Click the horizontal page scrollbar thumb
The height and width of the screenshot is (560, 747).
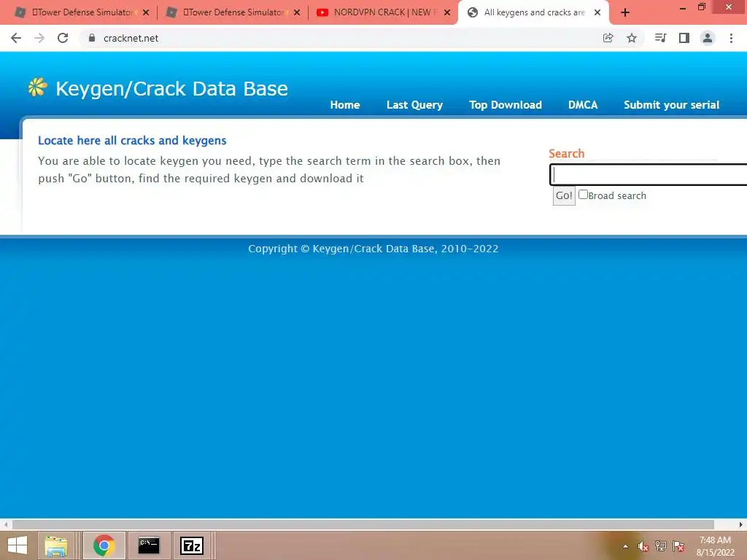(363, 525)
